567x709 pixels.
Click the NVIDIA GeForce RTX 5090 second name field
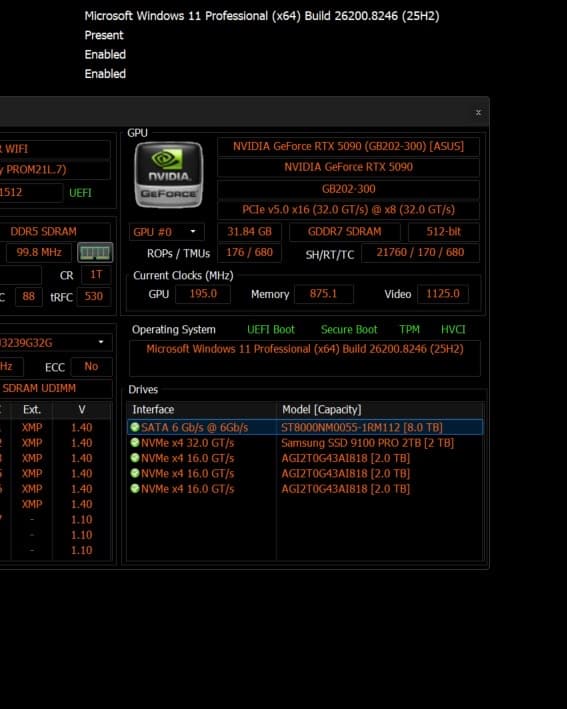[x=348, y=167]
